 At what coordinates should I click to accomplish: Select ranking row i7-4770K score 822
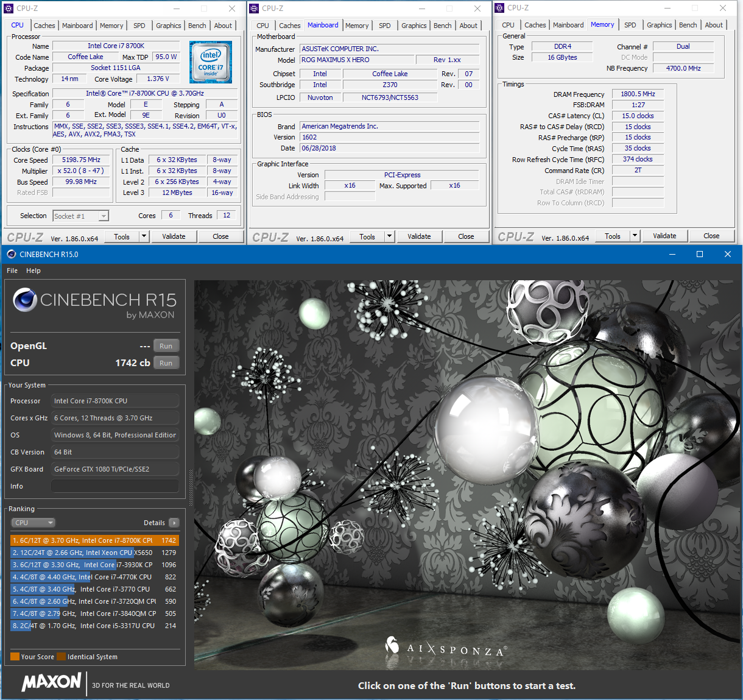coord(94,577)
